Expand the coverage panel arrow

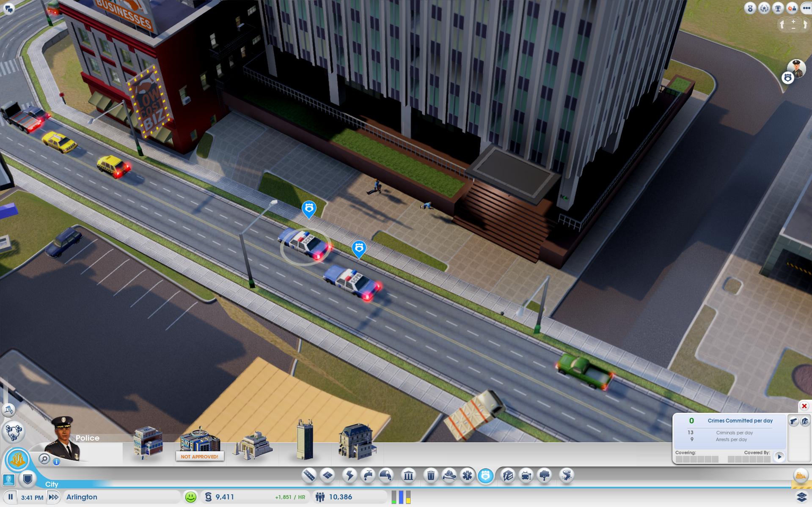[x=779, y=457]
